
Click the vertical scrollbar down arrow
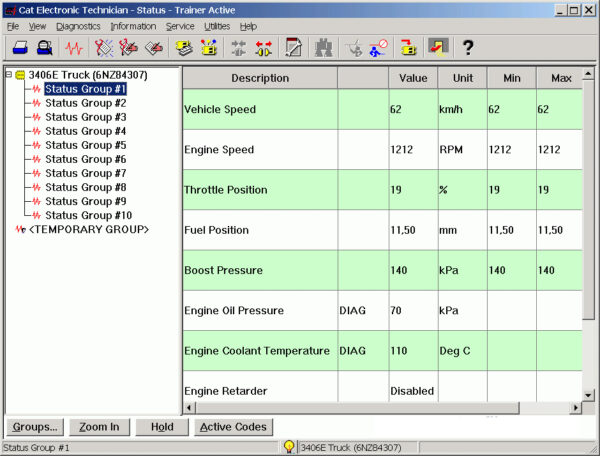(x=588, y=395)
